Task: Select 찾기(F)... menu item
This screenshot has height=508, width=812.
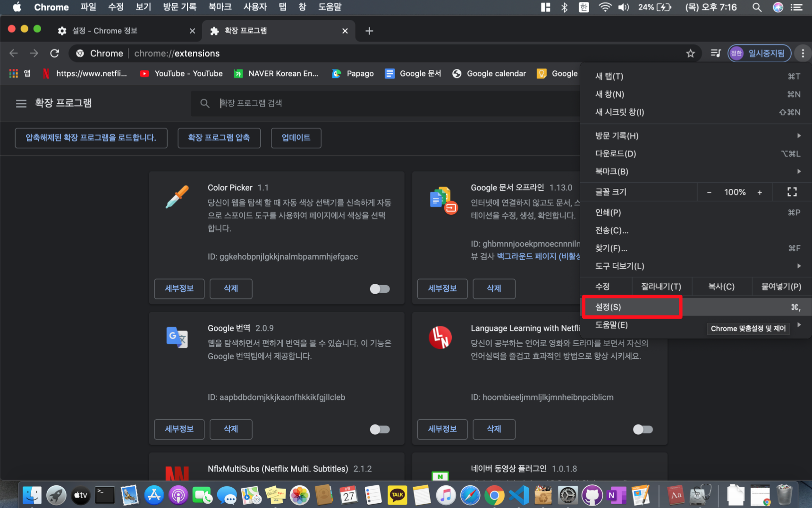Action: (696, 248)
